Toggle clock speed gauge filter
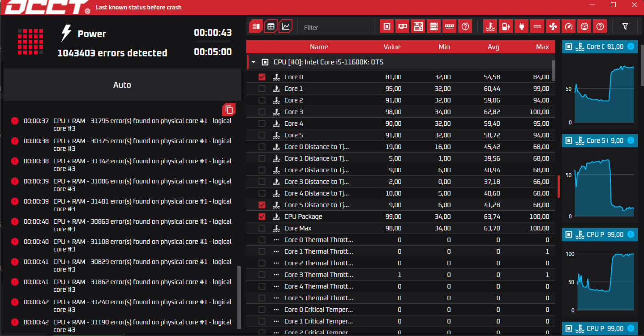644x336 pixels. coord(569,26)
